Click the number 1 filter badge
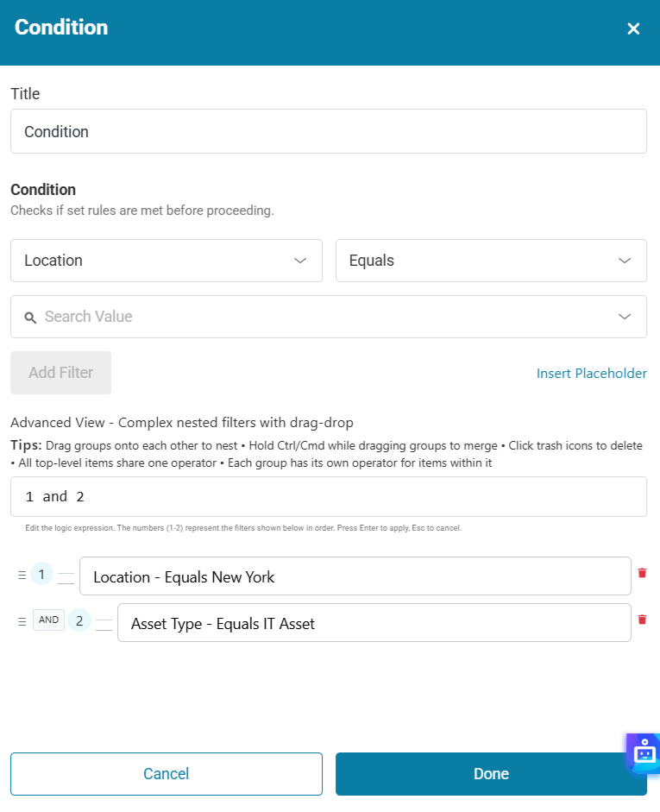Screen dimensions: 660x812 pyautogui.click(x=41, y=574)
